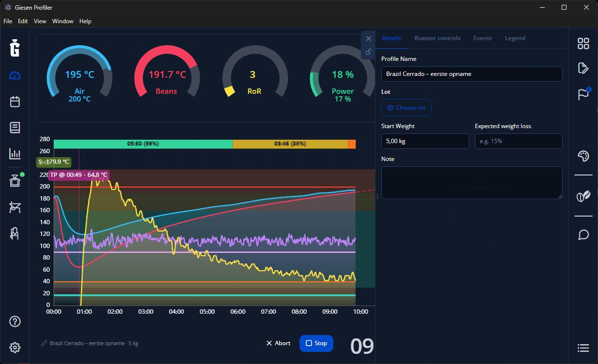Open the coffee beans icon

583,196
